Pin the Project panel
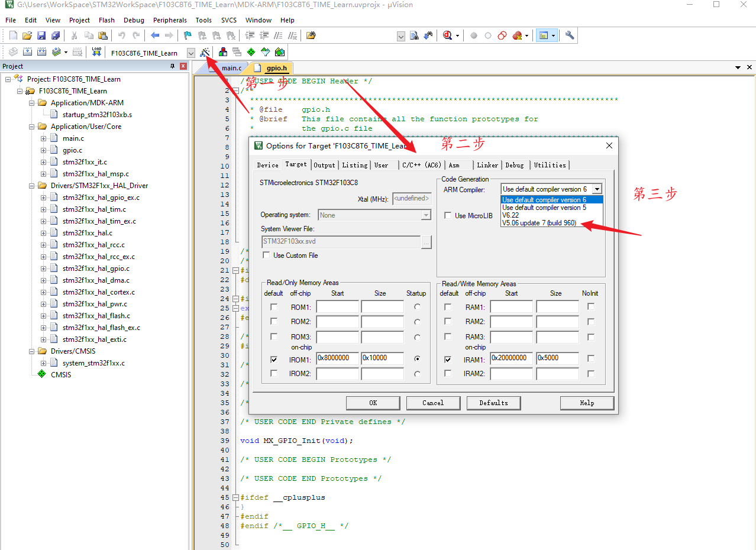Viewport: 756px width, 550px height. coord(173,66)
